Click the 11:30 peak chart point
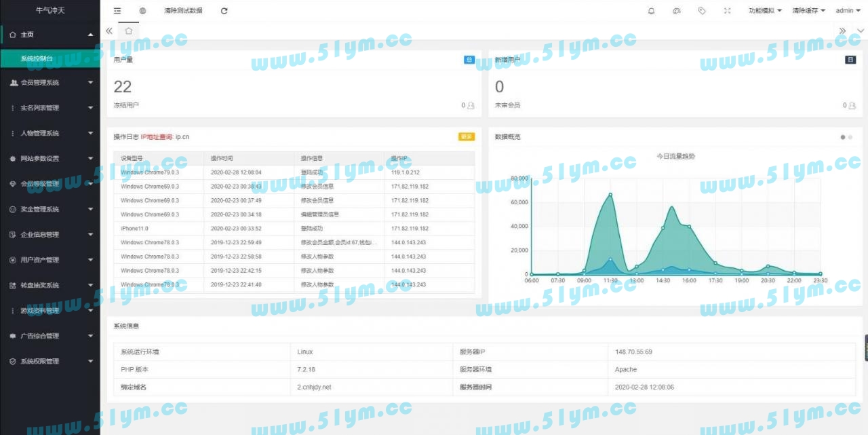This screenshot has height=435, width=868. pos(610,195)
